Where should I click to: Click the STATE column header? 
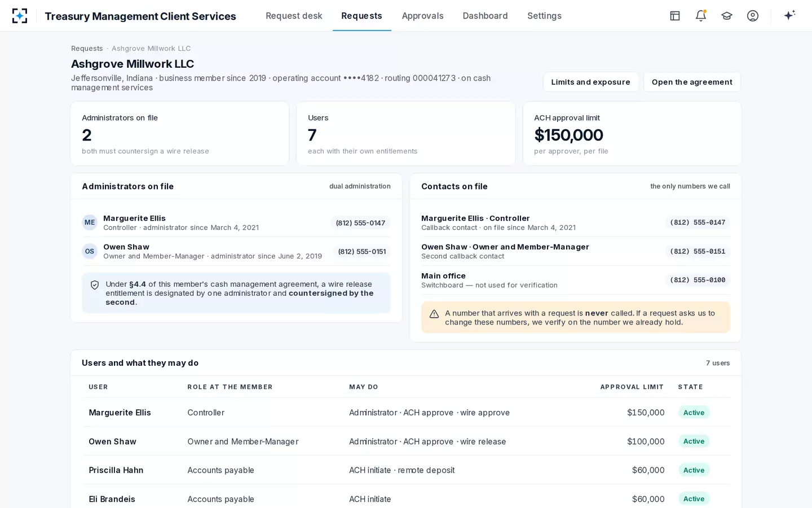tap(690, 387)
